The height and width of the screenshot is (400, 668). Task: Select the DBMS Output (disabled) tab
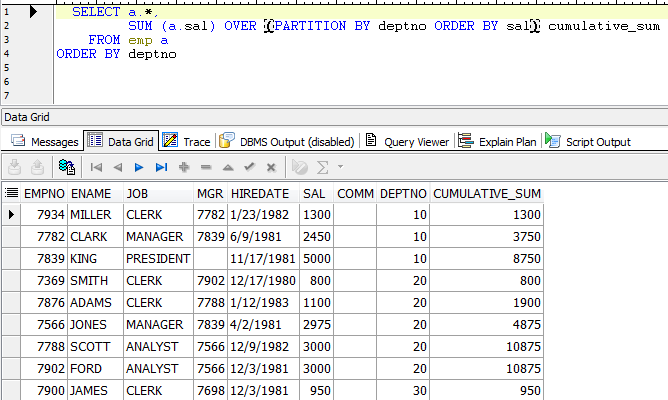(286, 142)
